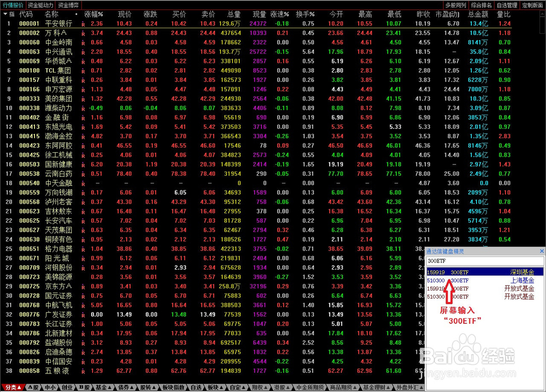546x392 pixels.
Task: Open 自选管理 settings
Action: 507,5
